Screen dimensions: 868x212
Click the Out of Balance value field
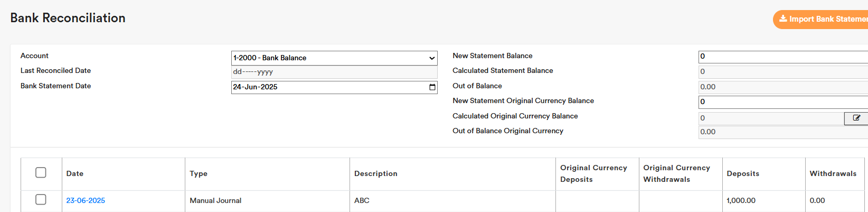[x=781, y=87]
